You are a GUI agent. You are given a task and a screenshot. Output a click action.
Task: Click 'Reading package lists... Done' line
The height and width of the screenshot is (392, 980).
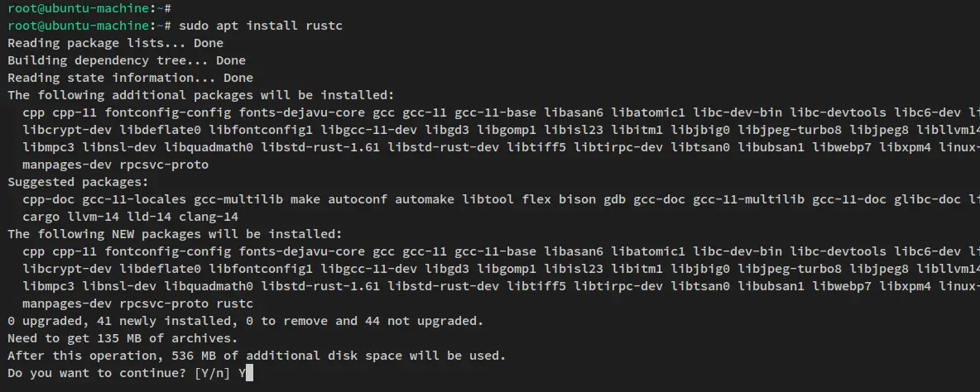(x=115, y=43)
